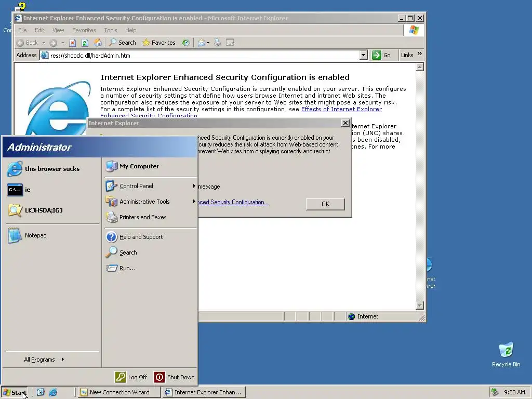Switch to New Connection Wizard taskbar button
The image size is (532, 399).
pos(119,392)
